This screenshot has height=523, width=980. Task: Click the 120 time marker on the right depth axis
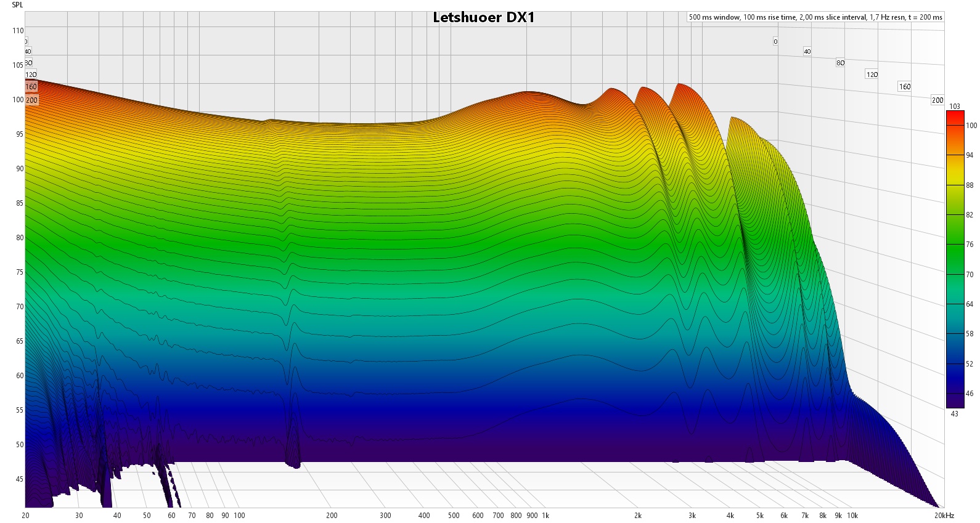point(872,75)
